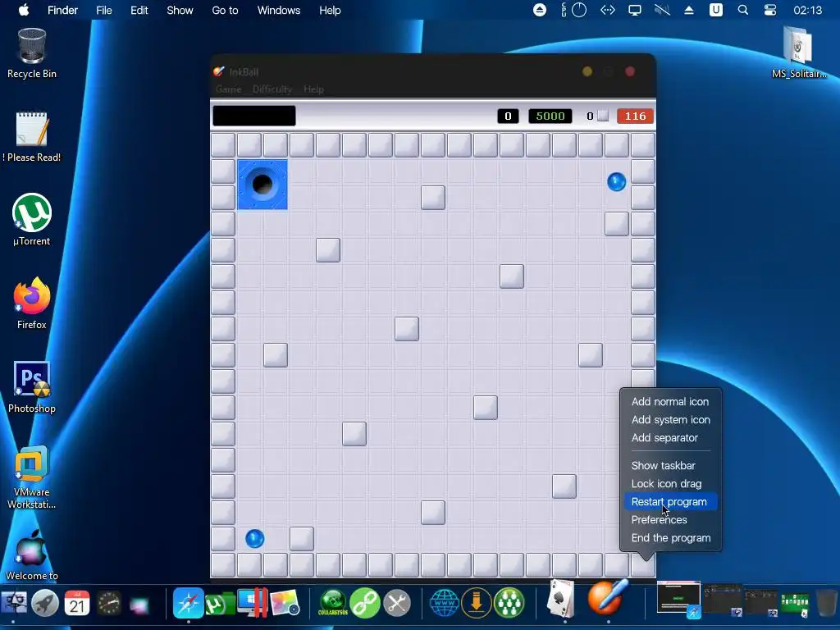Open the Siri icon in the dock
Screen dimensions: 840x630
tap(139, 605)
